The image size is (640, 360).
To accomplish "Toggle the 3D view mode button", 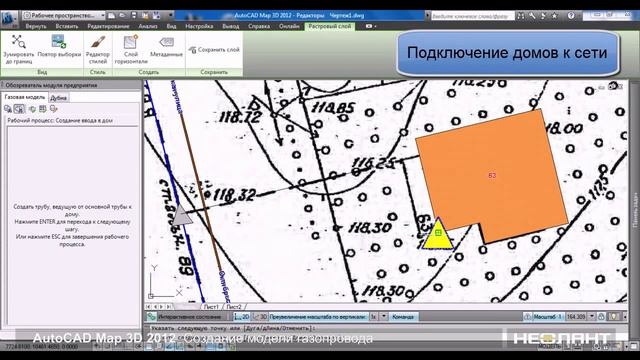I will tap(260, 317).
